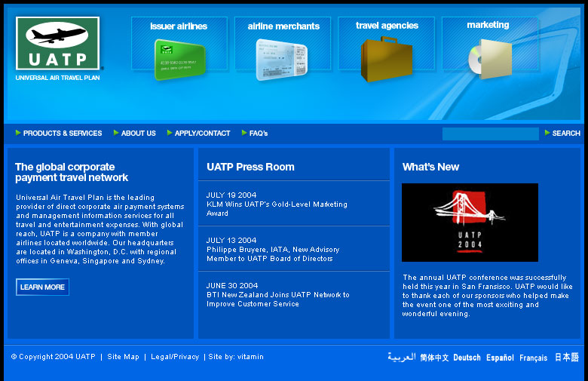588x381 pixels.
Task: Open the Products & Services menu
Action: [x=62, y=134]
